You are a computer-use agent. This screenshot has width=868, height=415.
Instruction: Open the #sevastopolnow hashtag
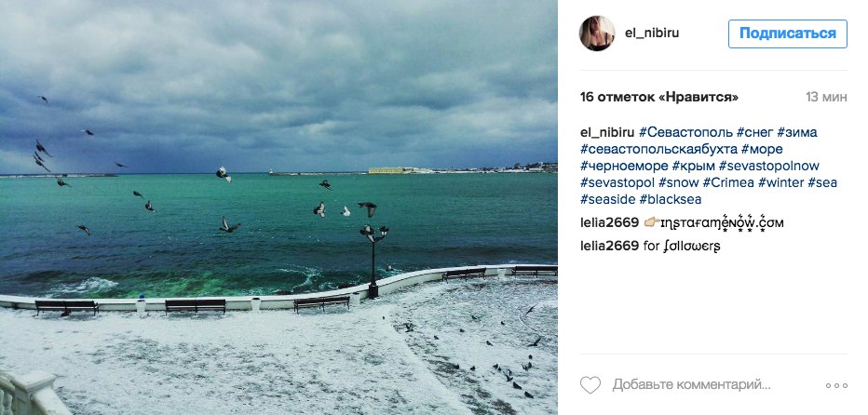point(769,166)
